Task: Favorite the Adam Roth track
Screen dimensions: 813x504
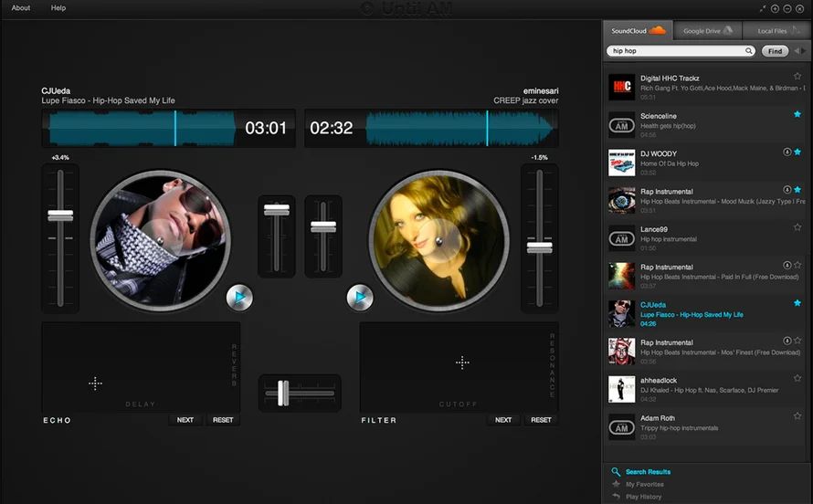Action: 797,416
